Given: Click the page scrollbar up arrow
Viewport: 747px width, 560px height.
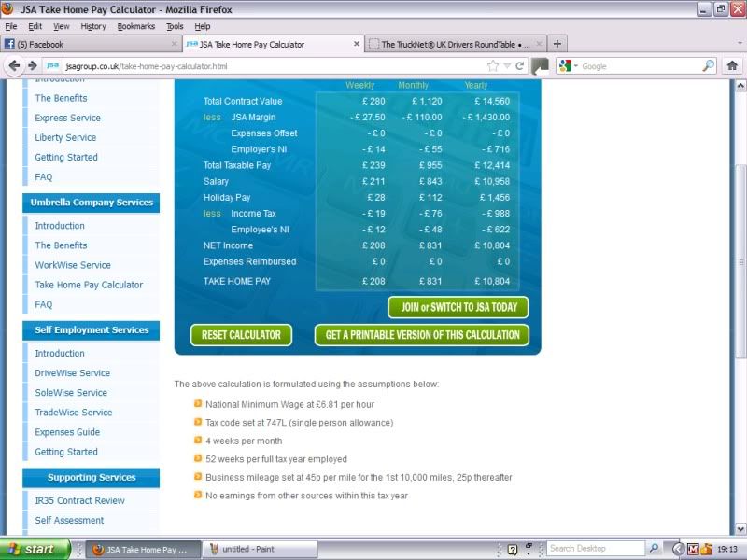Looking at the screenshot, I should (740, 86).
